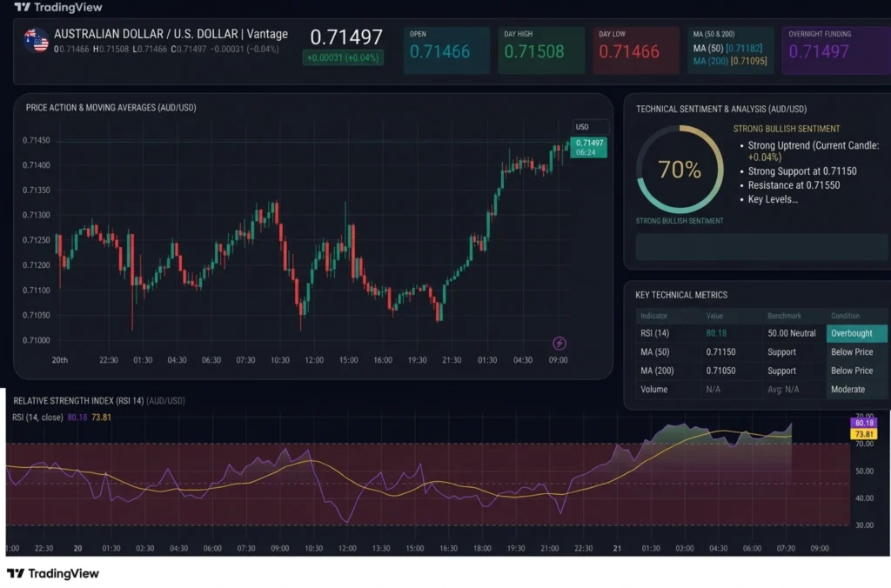The image size is (891, 588).
Task: Click the RSI value 80.18 in metrics table
Action: [716, 333]
